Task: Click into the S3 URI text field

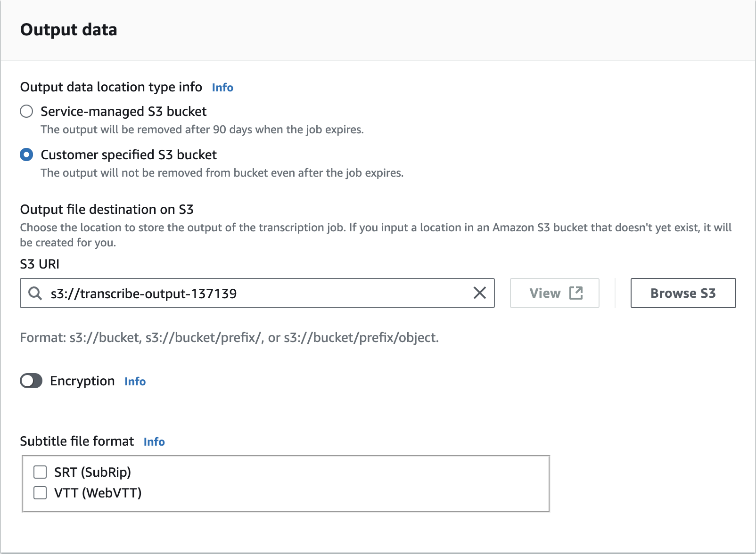Action: click(259, 293)
